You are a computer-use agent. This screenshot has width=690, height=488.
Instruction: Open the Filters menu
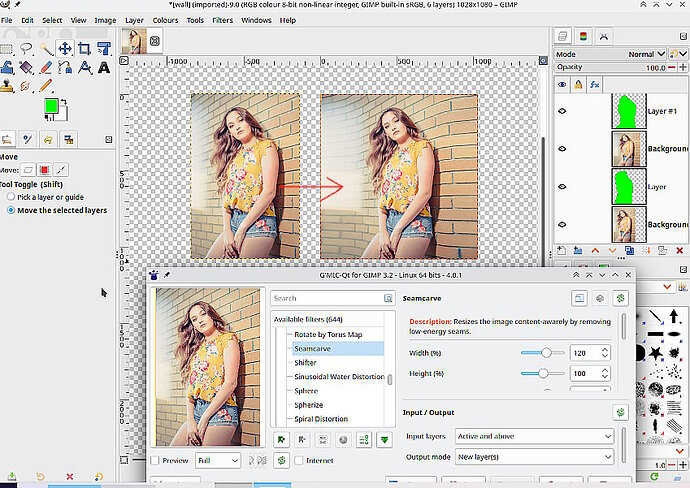tap(222, 20)
